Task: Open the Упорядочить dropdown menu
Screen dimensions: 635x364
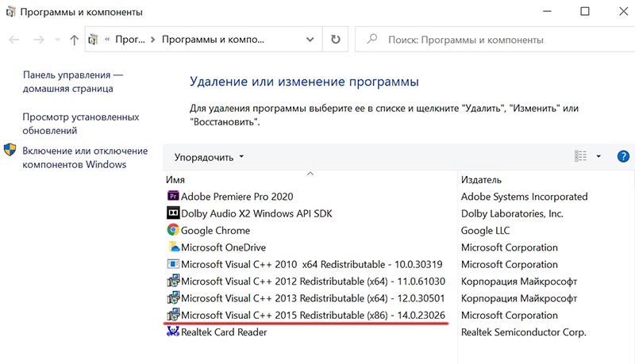Action: [x=209, y=157]
